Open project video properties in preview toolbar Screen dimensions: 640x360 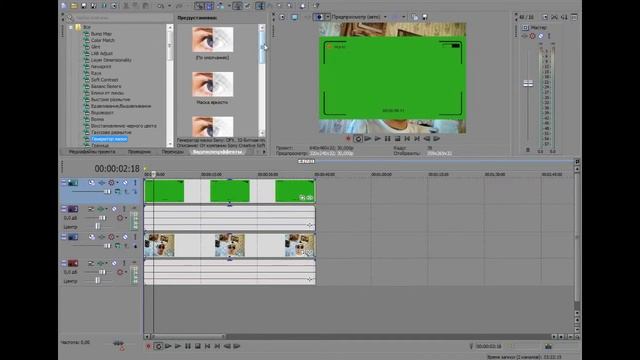coord(283,17)
